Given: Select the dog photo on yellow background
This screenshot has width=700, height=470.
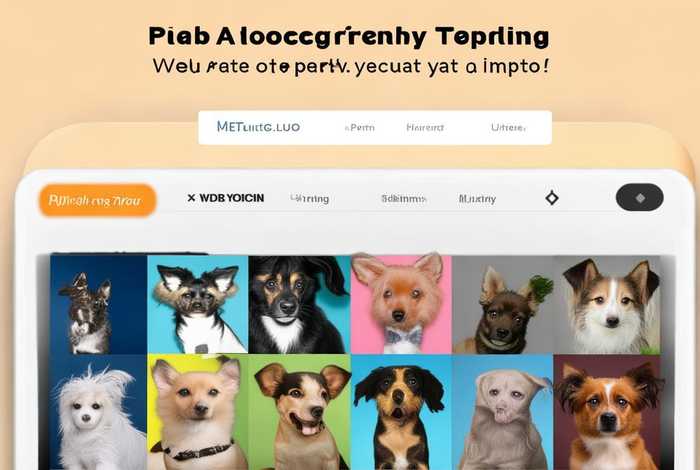Looking at the screenshot, I should 198,412.
